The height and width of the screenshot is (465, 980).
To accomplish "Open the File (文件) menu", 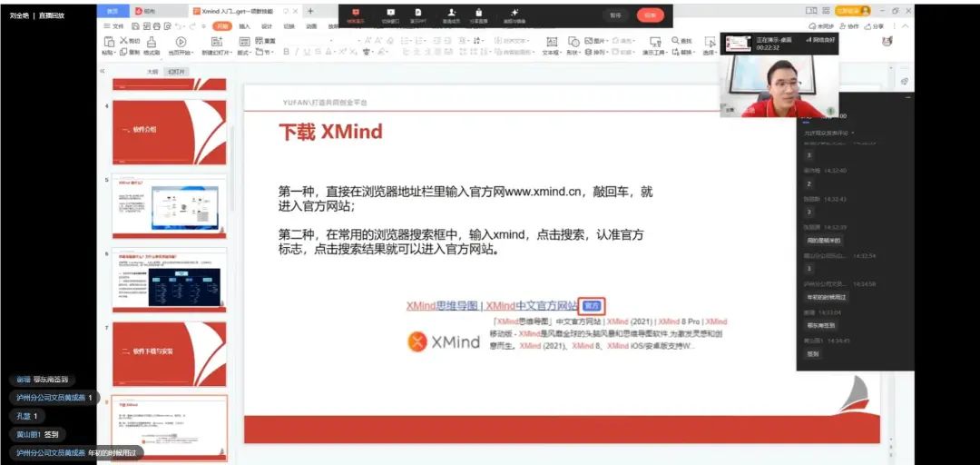I will 113,26.
